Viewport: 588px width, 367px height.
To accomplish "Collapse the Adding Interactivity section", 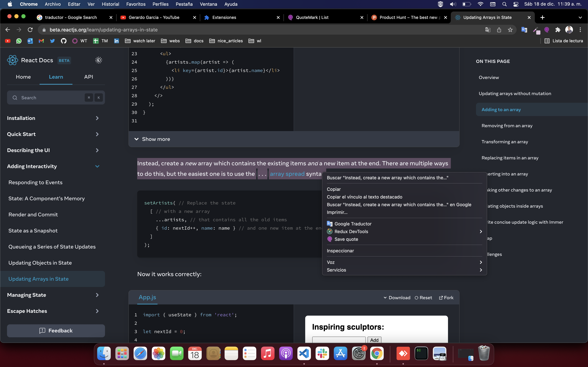I will coord(97,166).
